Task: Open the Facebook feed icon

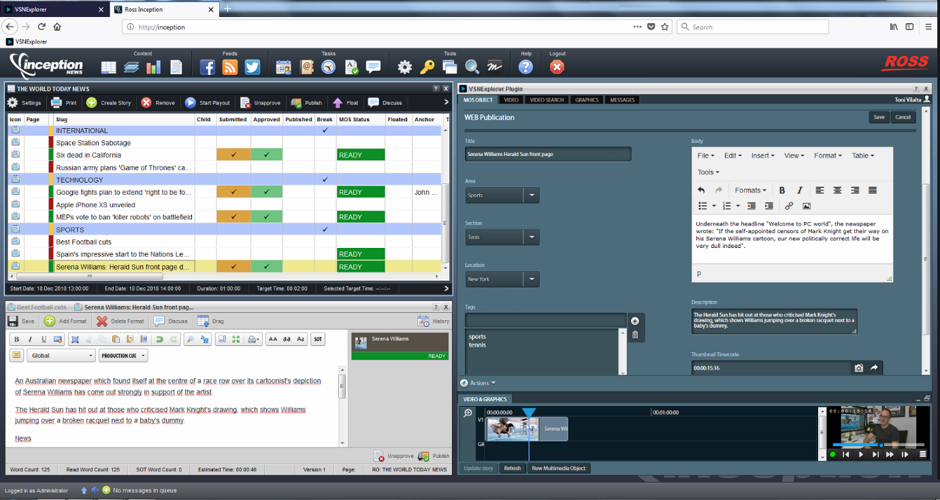Action: 207,67
